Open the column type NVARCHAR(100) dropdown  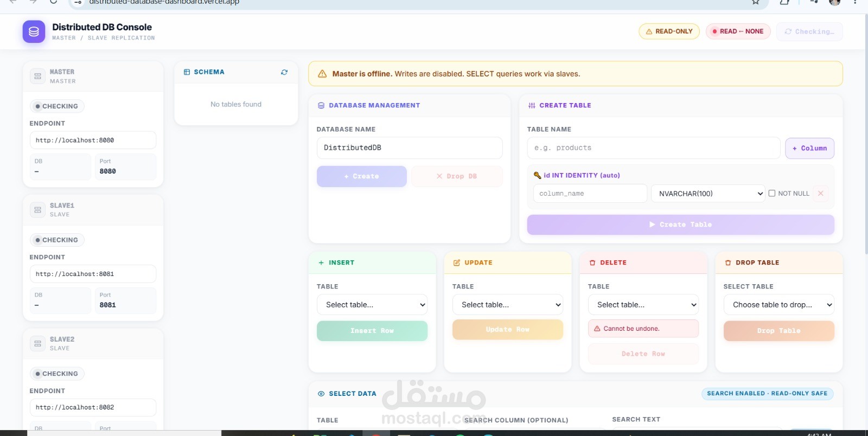[708, 194]
